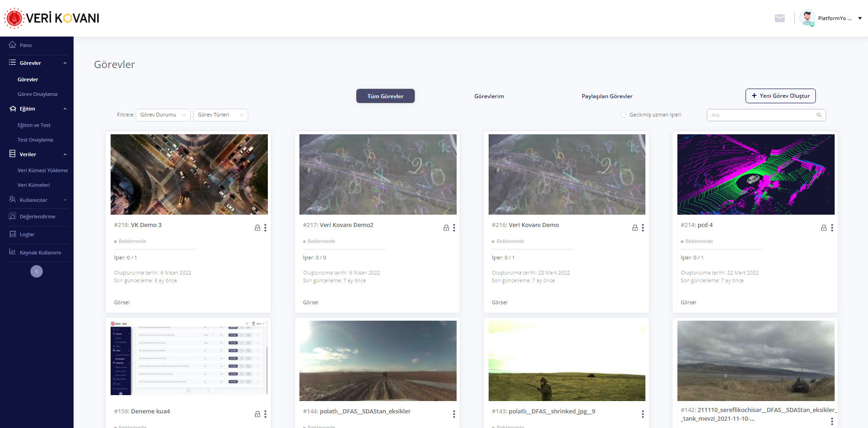Click the Eğitim graduation cap icon

pyautogui.click(x=12, y=109)
